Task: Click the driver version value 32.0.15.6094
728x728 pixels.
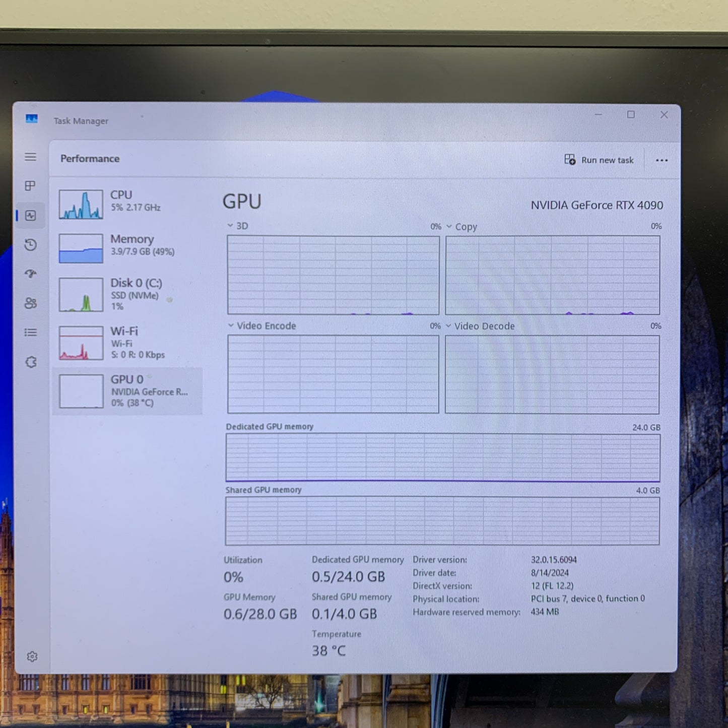Action: (554, 560)
